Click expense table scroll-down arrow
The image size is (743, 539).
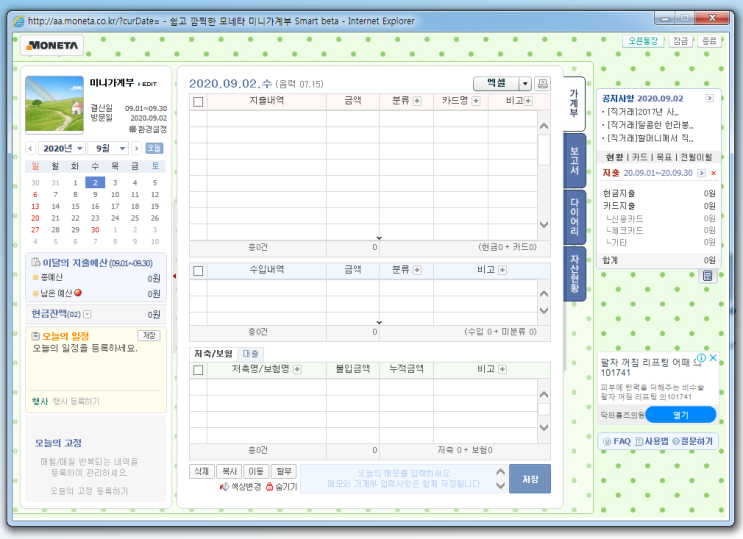point(544,224)
